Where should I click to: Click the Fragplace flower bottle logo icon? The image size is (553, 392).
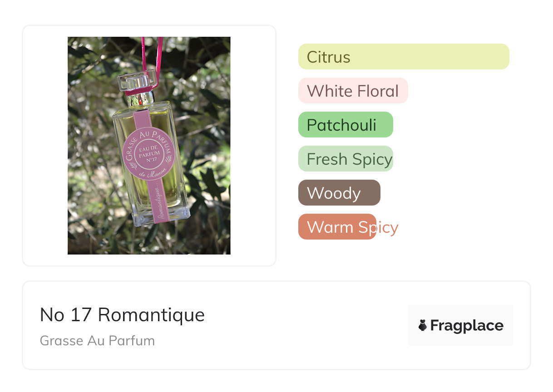point(423,325)
